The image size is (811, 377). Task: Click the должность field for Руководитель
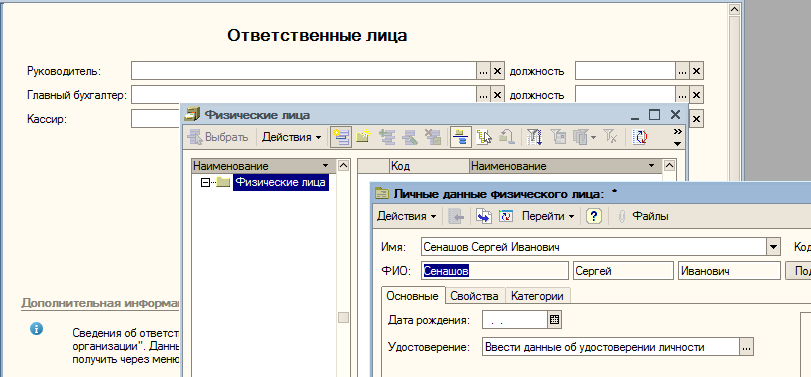(625, 71)
